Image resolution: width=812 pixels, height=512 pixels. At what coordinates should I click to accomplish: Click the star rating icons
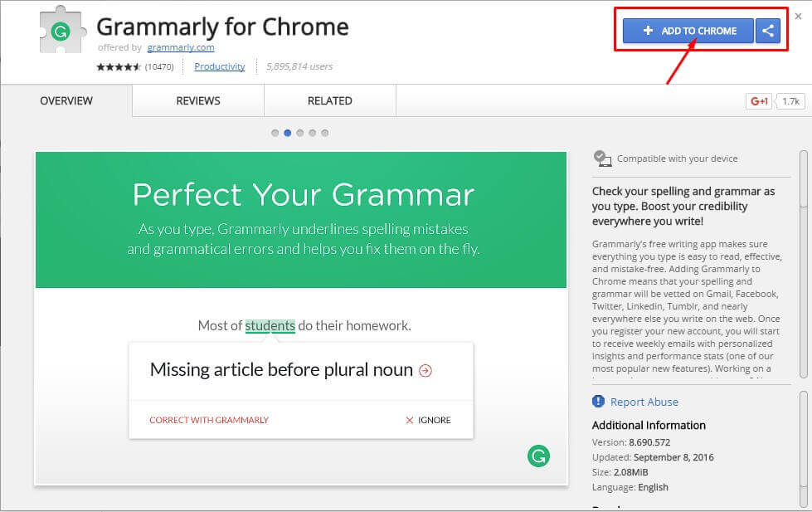point(119,67)
